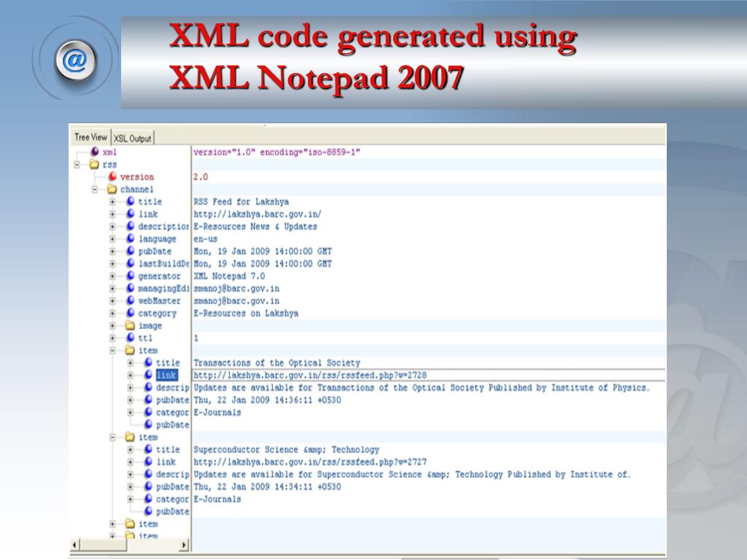Viewport: 747px width, 560px height.
Task: Click the blue icon beside category under channel
Action: 131,313
